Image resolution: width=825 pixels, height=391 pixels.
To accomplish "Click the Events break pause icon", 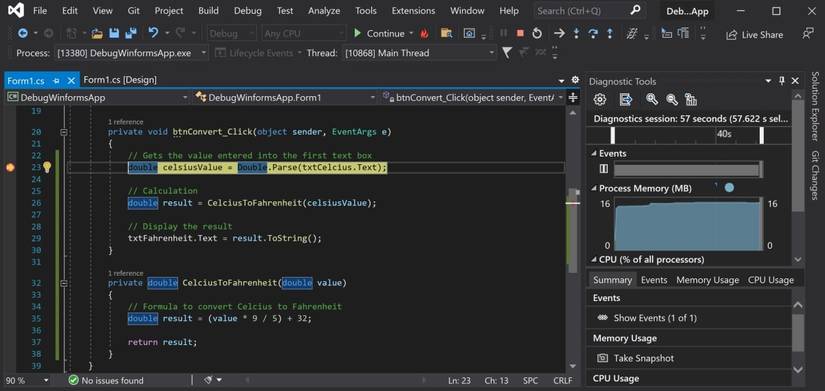I will pyautogui.click(x=603, y=169).
